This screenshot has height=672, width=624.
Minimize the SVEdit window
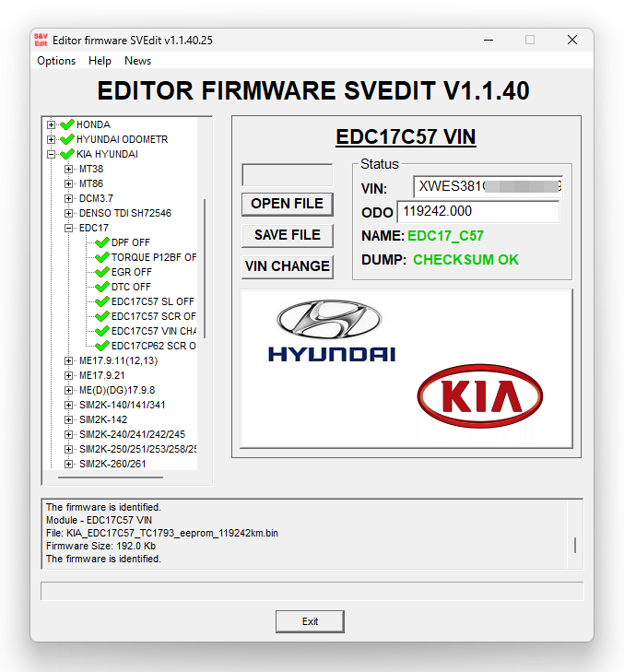pyautogui.click(x=489, y=40)
